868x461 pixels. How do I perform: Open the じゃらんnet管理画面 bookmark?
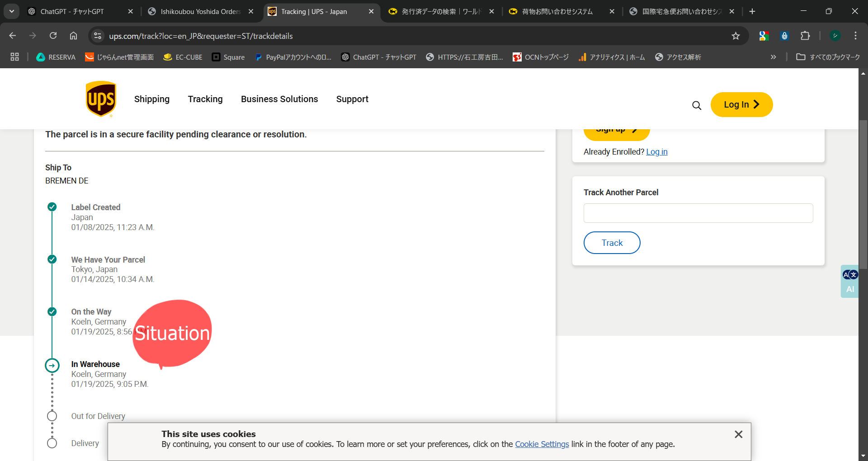[x=120, y=57]
